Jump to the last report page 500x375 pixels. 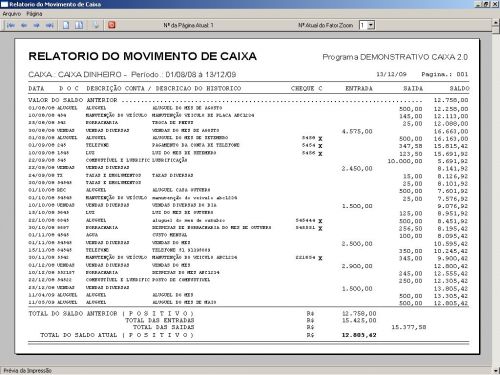tap(49, 25)
